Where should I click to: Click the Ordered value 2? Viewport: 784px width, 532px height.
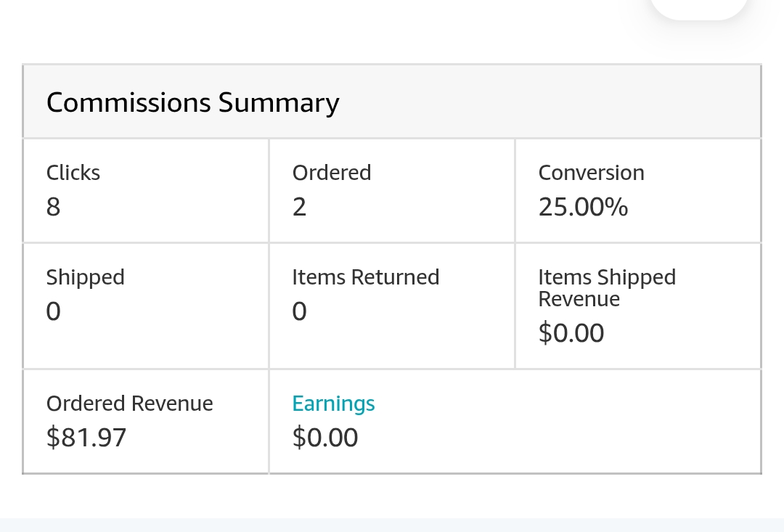point(299,207)
